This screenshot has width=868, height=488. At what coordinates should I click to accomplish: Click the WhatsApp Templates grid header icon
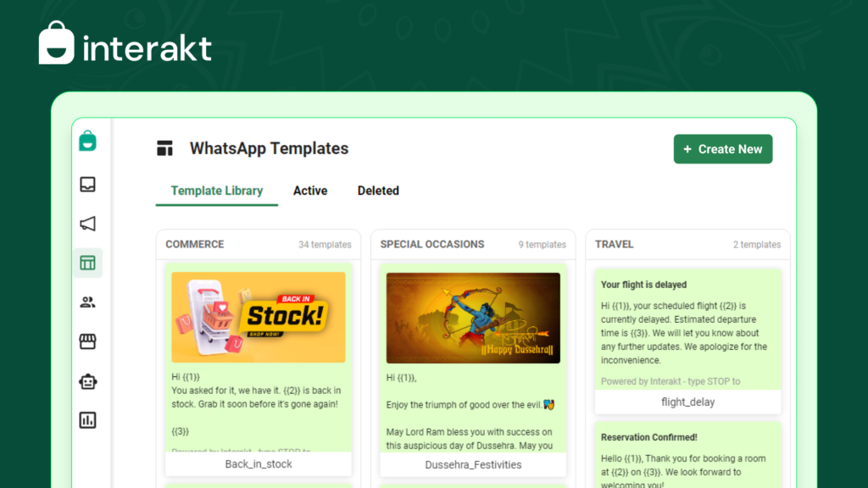(164, 148)
